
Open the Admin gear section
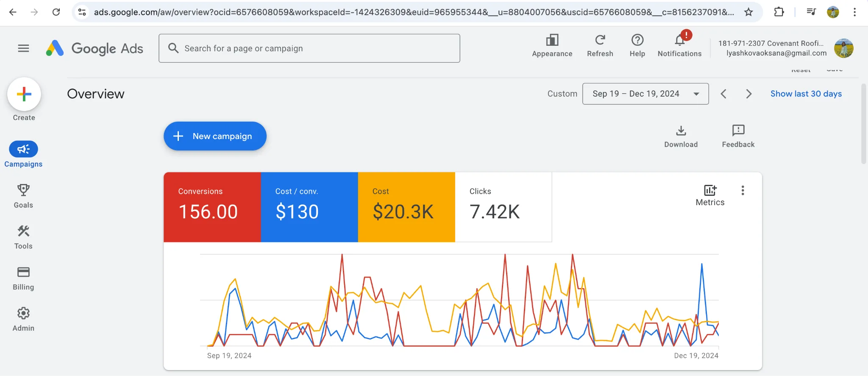point(23,319)
